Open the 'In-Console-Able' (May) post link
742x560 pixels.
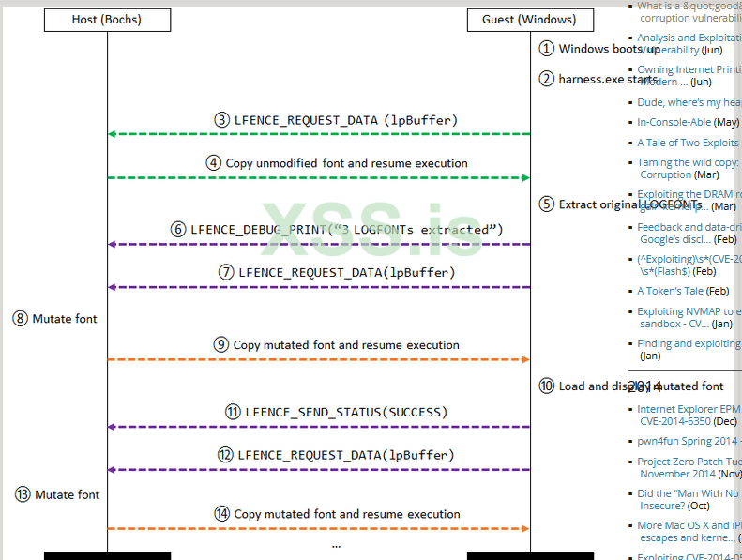pyautogui.click(x=674, y=122)
